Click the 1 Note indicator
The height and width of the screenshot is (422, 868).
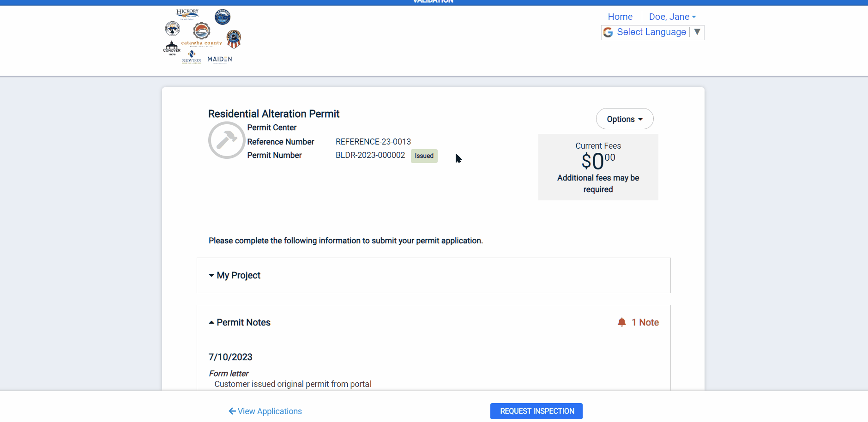coord(645,322)
